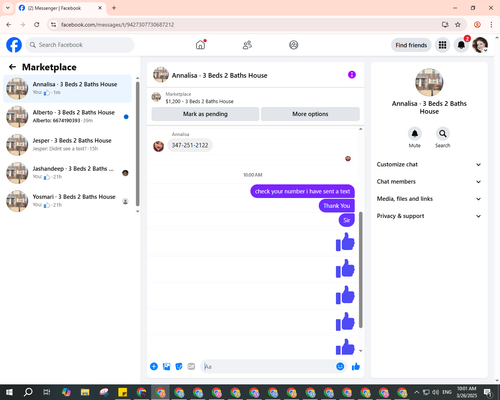Go back using the Marketplace back arrow
This screenshot has width=500, height=400.
click(x=13, y=67)
